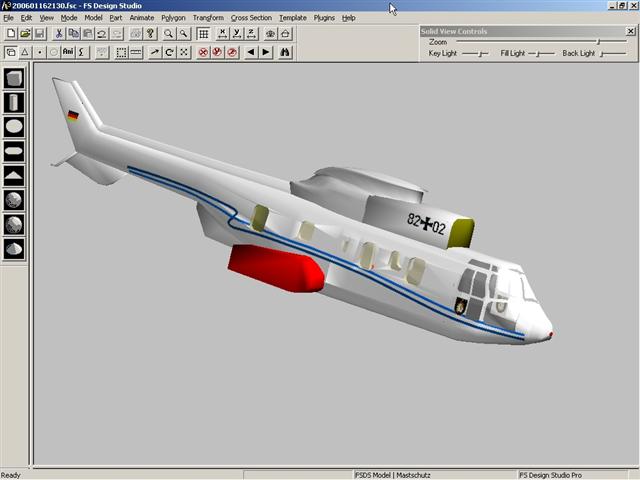Click the Zoom slider handle
The image size is (640, 480).
pyautogui.click(x=597, y=42)
